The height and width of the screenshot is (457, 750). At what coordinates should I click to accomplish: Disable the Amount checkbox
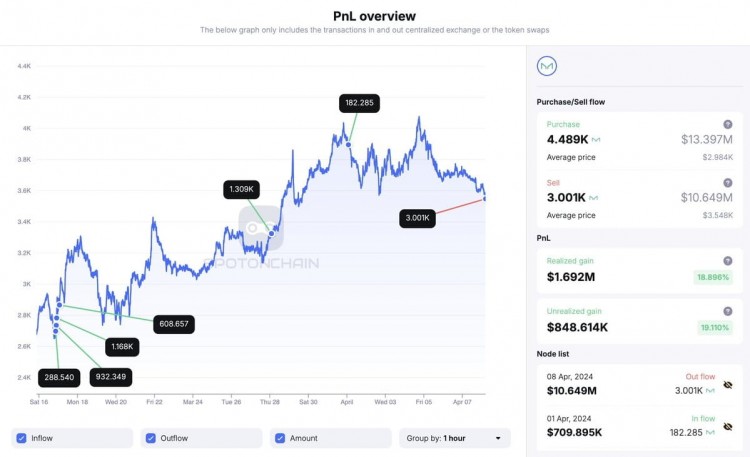[x=280, y=438]
